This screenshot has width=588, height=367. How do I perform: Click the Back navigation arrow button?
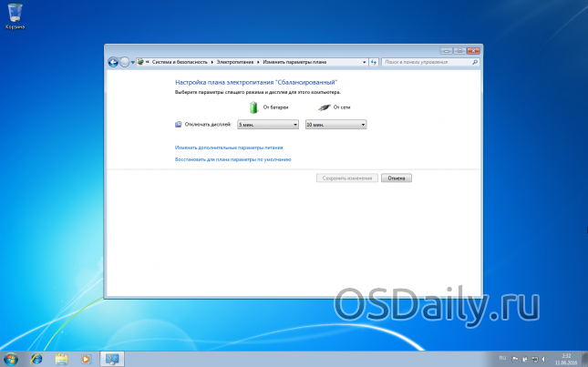tap(113, 62)
